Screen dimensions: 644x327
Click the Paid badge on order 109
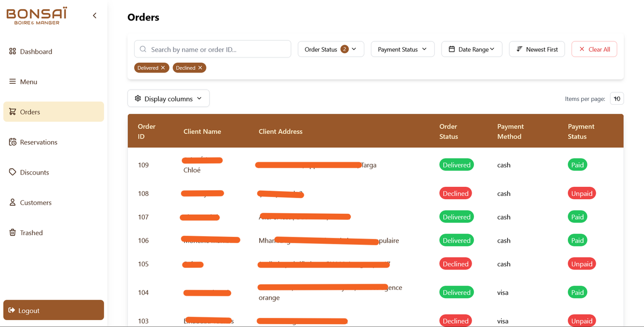(x=577, y=165)
